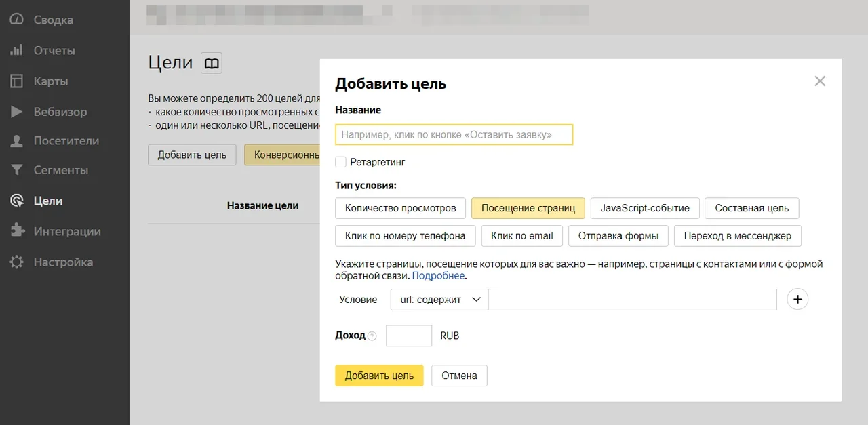Open the Настройка gear icon
This screenshot has width=868, height=425.
click(x=17, y=262)
